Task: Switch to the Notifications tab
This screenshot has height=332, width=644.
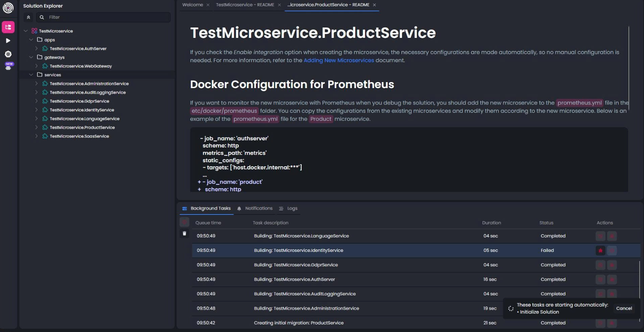Action: click(x=258, y=208)
